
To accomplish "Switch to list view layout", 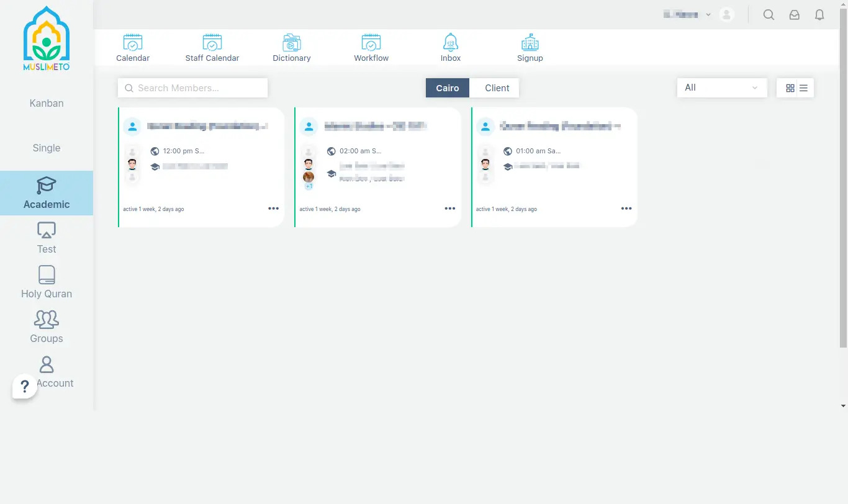I will [x=803, y=88].
